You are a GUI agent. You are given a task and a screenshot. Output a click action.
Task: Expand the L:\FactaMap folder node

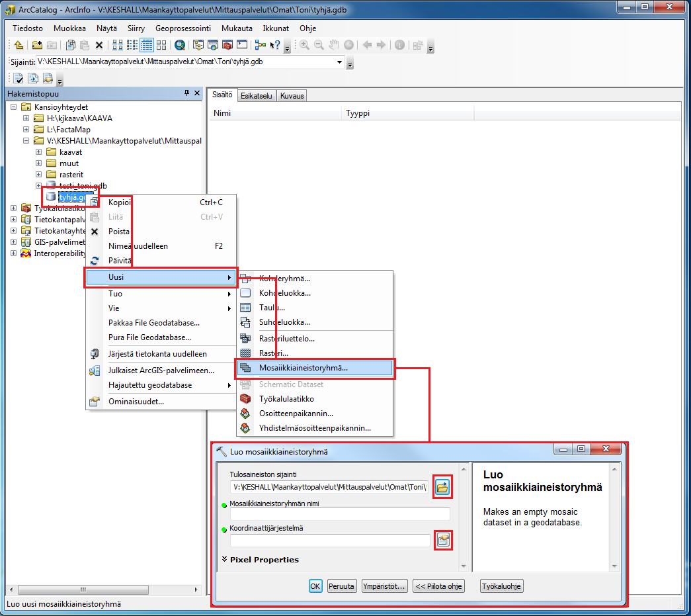click(x=26, y=129)
